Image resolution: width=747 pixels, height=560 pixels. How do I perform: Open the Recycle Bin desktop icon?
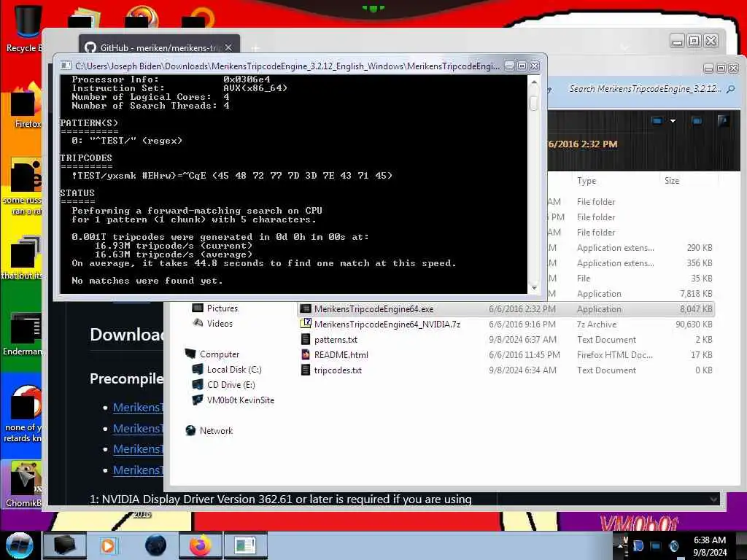point(25,28)
